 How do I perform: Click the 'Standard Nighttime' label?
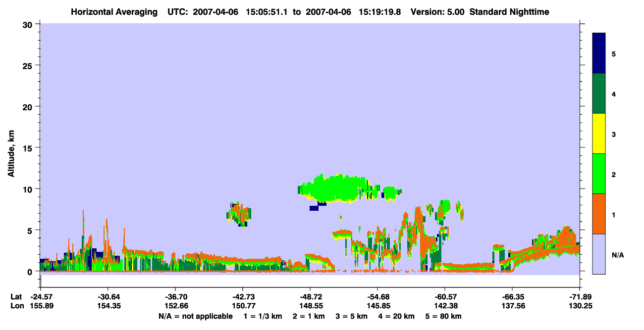pyautogui.click(x=509, y=11)
